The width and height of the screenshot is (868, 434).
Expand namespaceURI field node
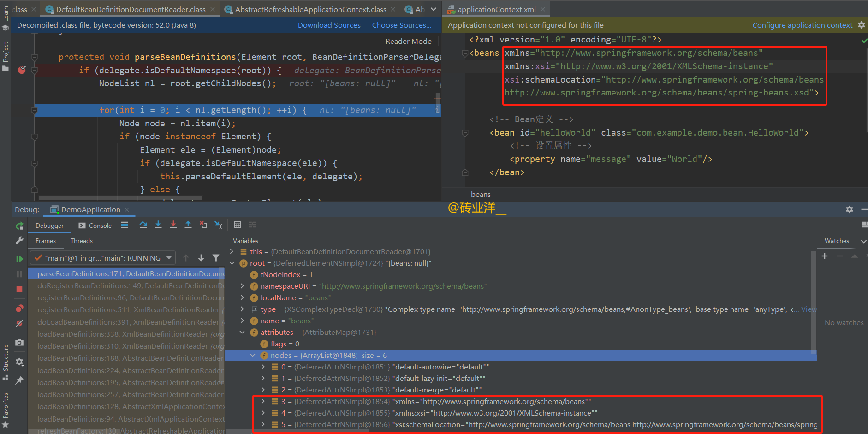click(242, 286)
